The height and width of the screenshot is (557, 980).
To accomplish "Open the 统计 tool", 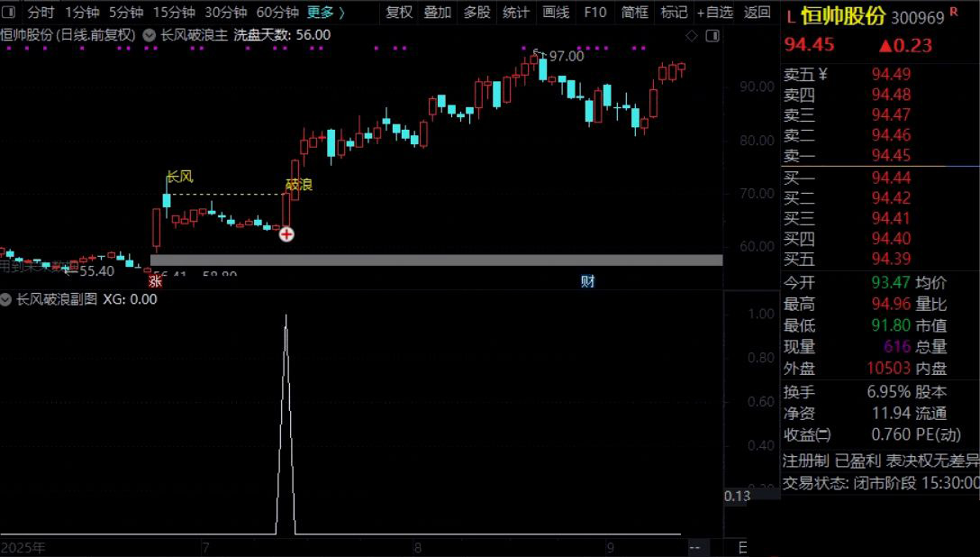I will pos(515,12).
